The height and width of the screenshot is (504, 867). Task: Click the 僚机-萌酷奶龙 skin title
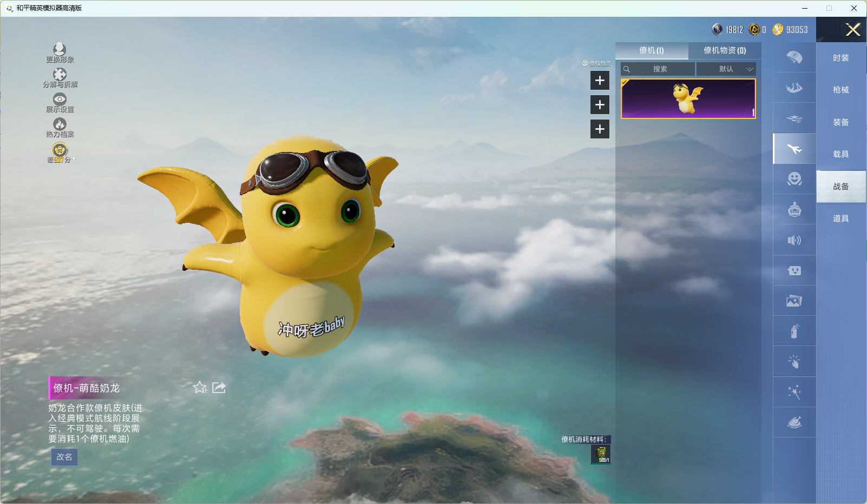tap(87, 388)
